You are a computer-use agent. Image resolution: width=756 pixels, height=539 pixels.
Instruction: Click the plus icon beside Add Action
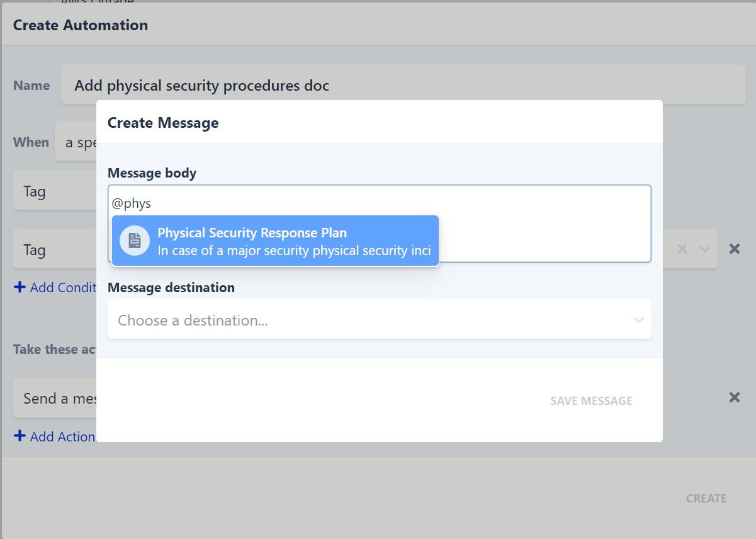20,436
